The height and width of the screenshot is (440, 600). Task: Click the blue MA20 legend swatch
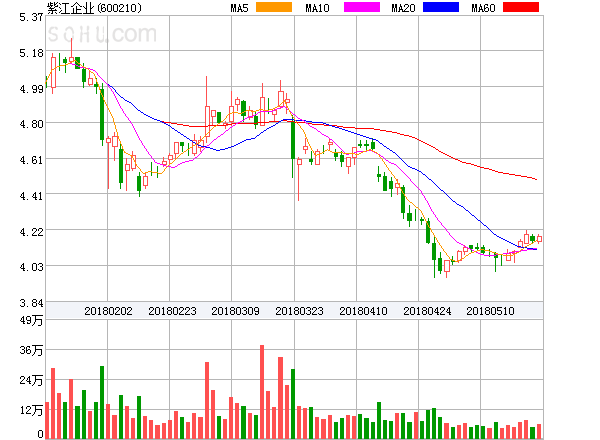440,8
